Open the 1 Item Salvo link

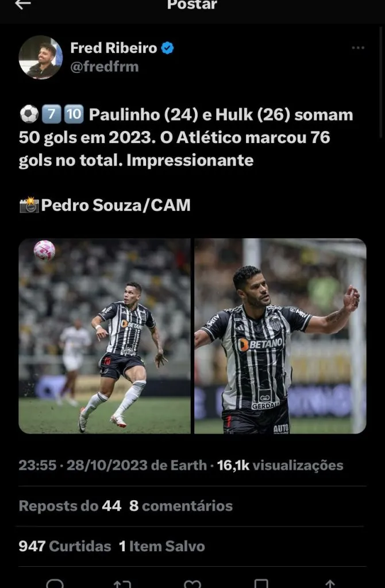pyautogui.click(x=161, y=546)
